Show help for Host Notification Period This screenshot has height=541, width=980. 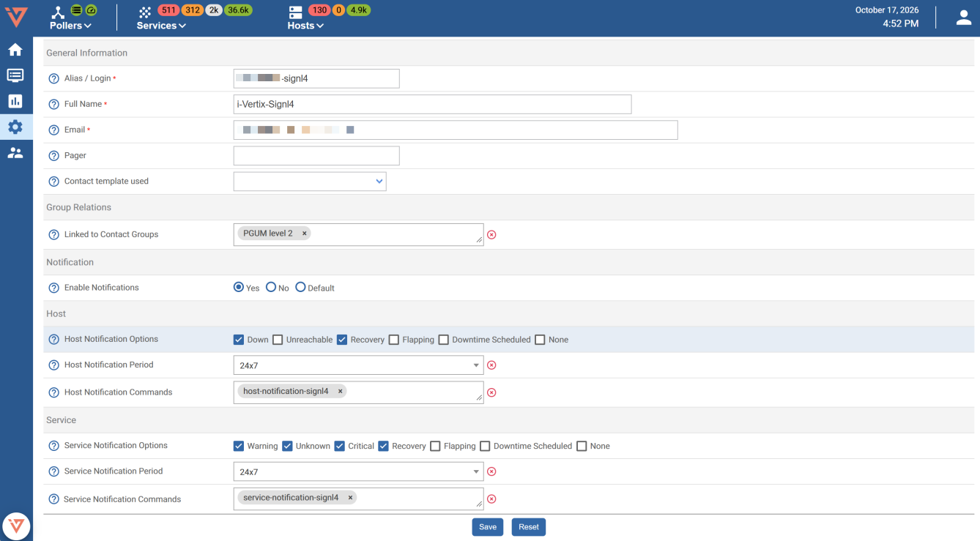53,365
